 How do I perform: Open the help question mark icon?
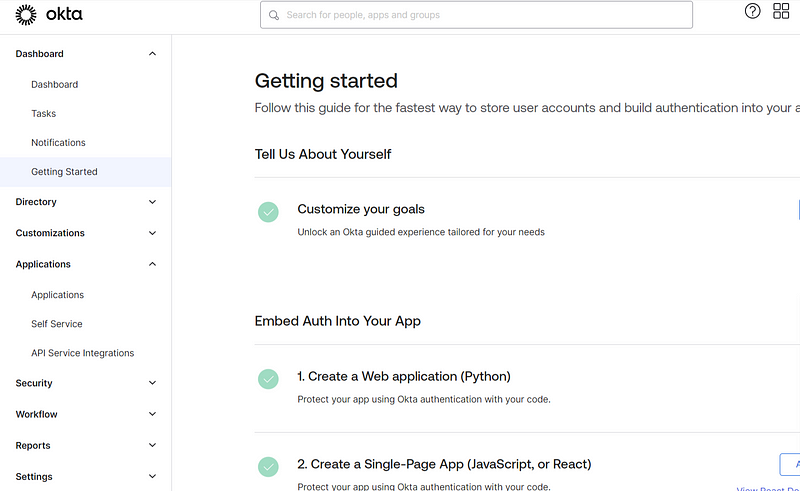752,11
